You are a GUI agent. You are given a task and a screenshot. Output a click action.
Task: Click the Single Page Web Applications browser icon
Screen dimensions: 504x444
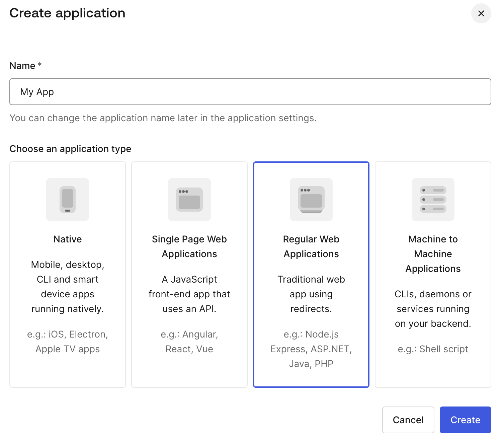coord(189,200)
